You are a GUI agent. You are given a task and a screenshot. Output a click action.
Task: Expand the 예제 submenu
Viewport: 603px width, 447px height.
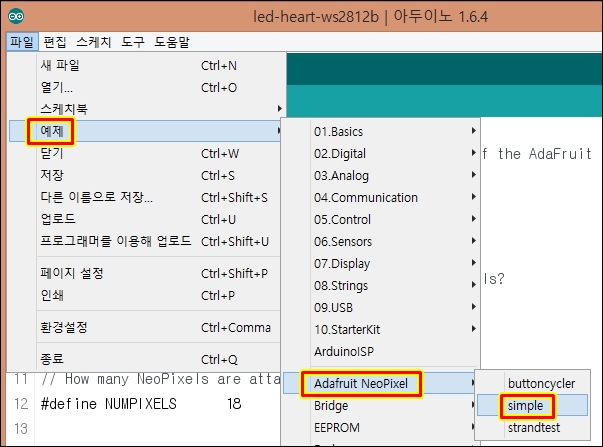144,131
